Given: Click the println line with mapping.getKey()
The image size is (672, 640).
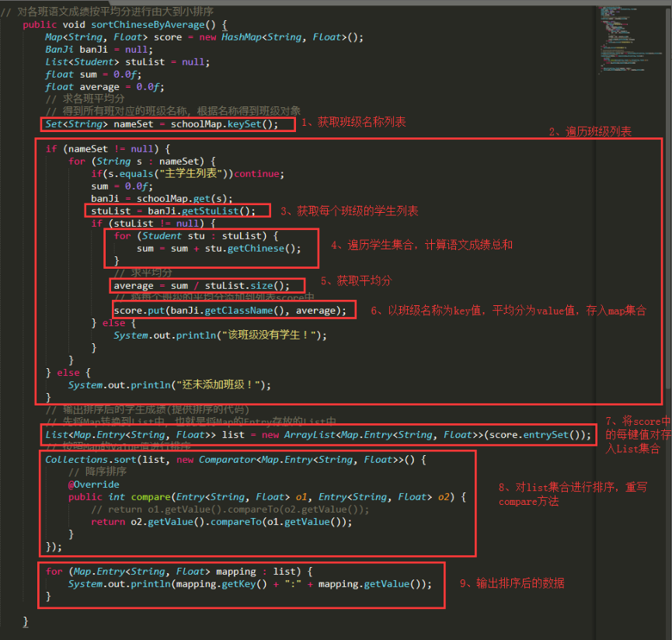Looking at the screenshot, I should tap(250, 584).
